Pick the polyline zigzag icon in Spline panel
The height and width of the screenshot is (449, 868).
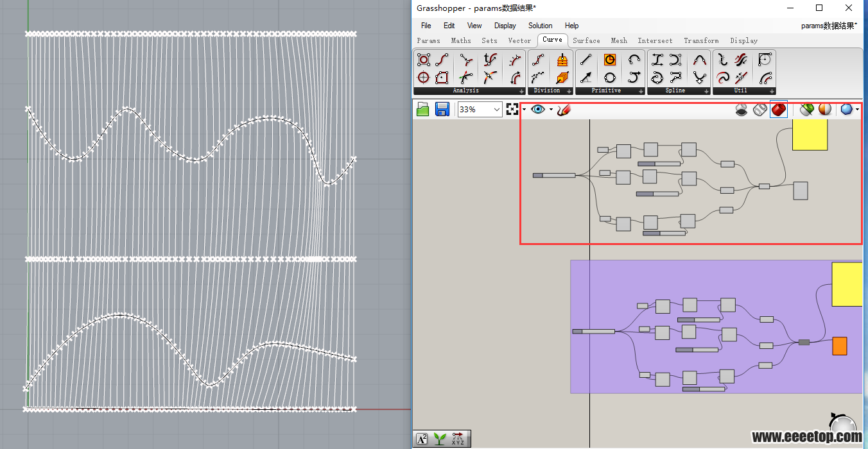(x=675, y=78)
